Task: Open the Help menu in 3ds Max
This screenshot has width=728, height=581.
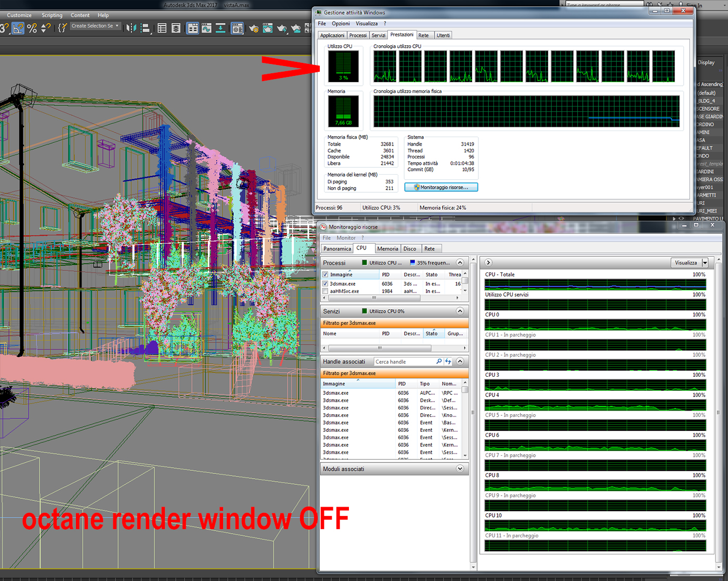Action: point(103,15)
